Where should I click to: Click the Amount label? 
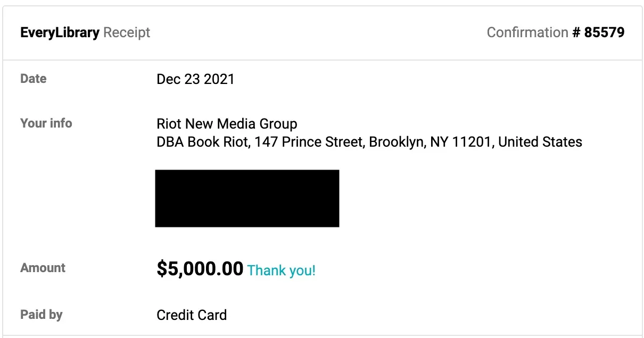43,268
